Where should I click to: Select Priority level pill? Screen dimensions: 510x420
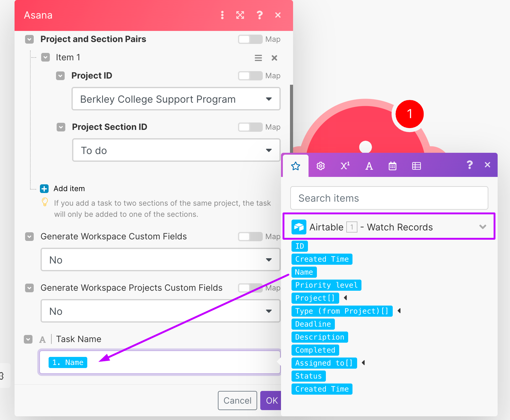click(326, 285)
